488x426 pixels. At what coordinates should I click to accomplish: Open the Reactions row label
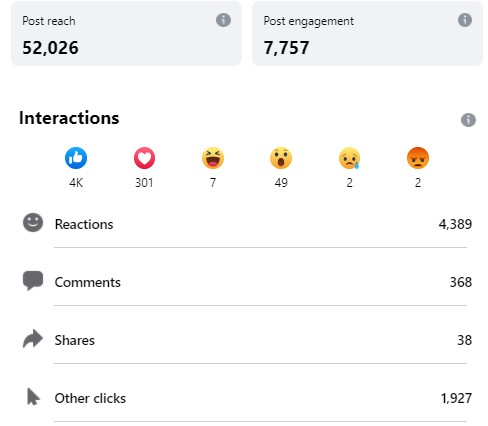click(x=84, y=224)
